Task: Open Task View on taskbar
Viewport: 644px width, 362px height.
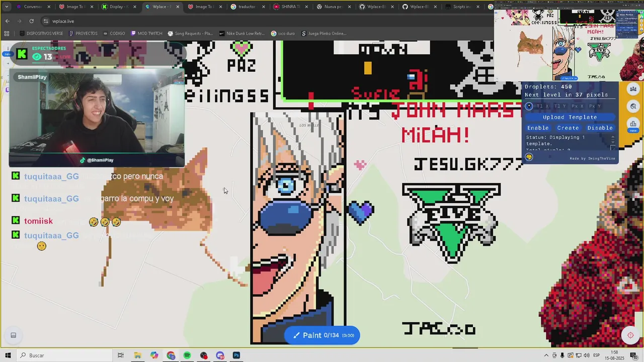Action: [x=120, y=355]
